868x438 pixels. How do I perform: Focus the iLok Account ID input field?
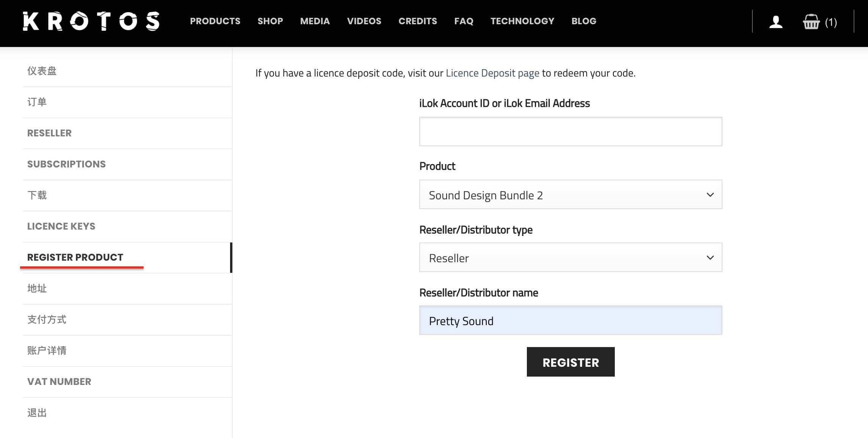(x=570, y=131)
